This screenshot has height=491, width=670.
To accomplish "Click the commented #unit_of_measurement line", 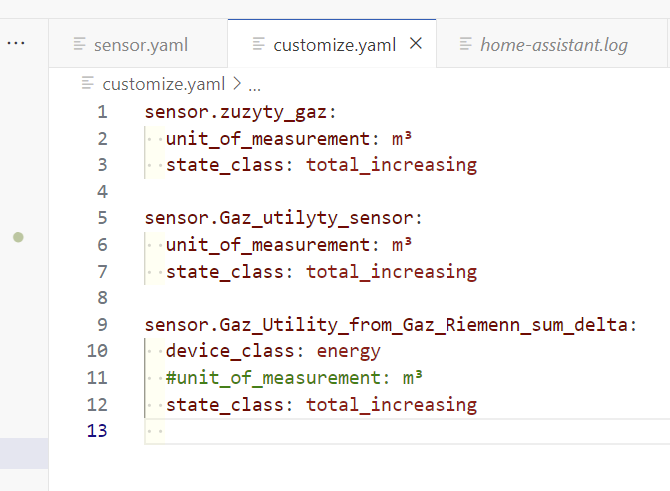I will (294, 378).
